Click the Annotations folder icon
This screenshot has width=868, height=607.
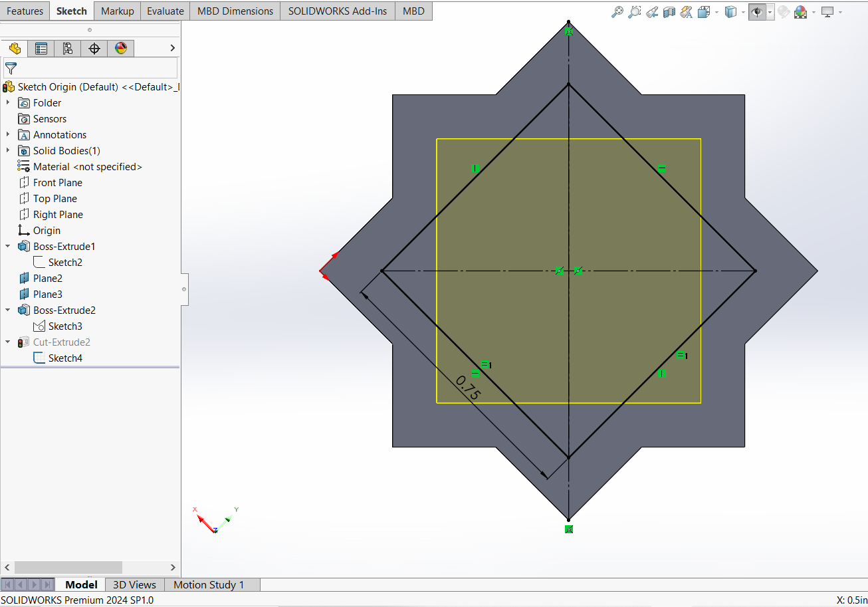pos(24,135)
